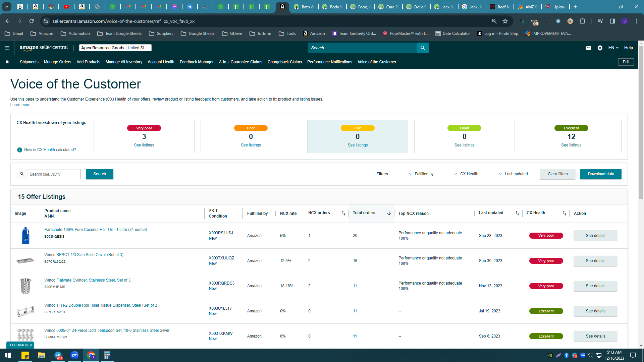The height and width of the screenshot is (362, 644).
Task: Navigate to Account Health
Action: (161, 62)
